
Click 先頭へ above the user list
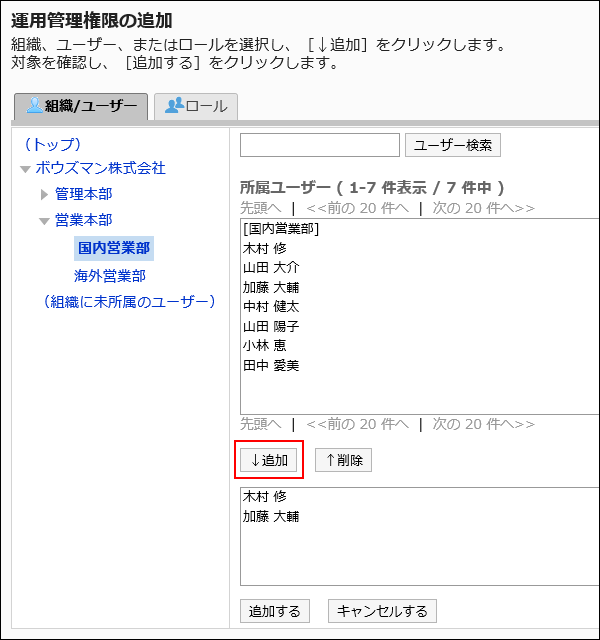[260, 208]
